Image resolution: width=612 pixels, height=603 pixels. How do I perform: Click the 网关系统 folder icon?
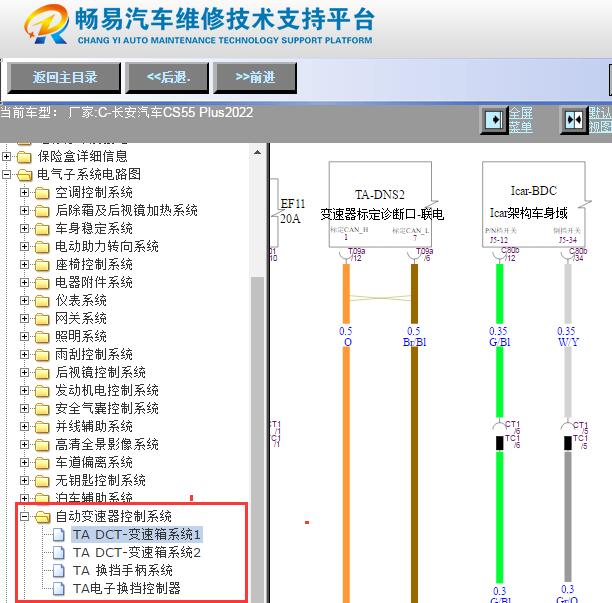pos(42,319)
